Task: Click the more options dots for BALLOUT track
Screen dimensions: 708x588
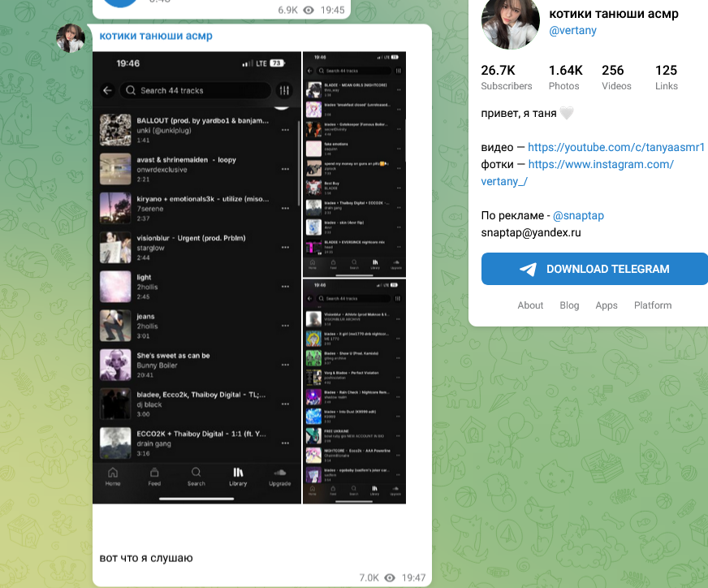Action: (285, 130)
